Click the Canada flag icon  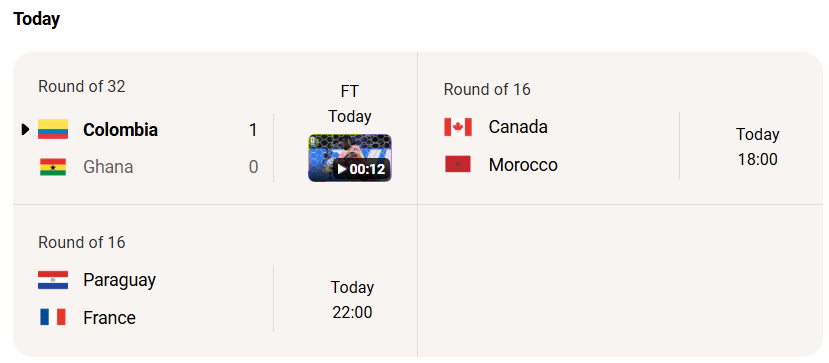[458, 127]
